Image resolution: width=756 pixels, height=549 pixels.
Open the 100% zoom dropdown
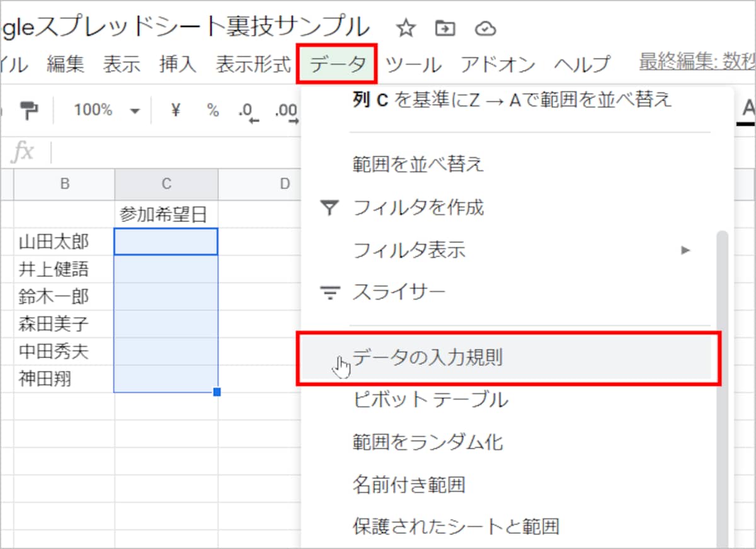click(106, 110)
